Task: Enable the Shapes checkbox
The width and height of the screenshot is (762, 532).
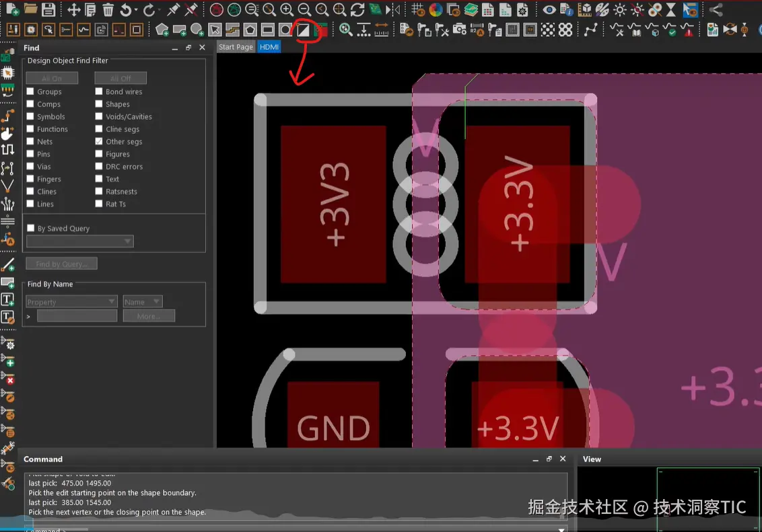Action: 99,104
